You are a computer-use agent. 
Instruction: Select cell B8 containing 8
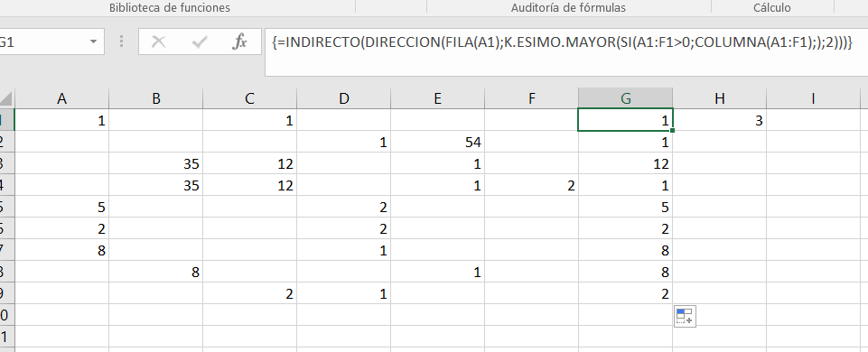(x=156, y=272)
